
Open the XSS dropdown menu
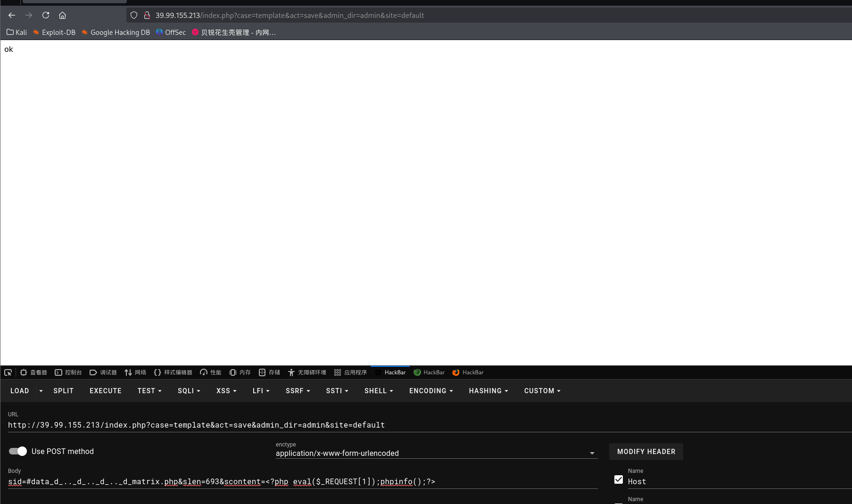click(x=226, y=391)
